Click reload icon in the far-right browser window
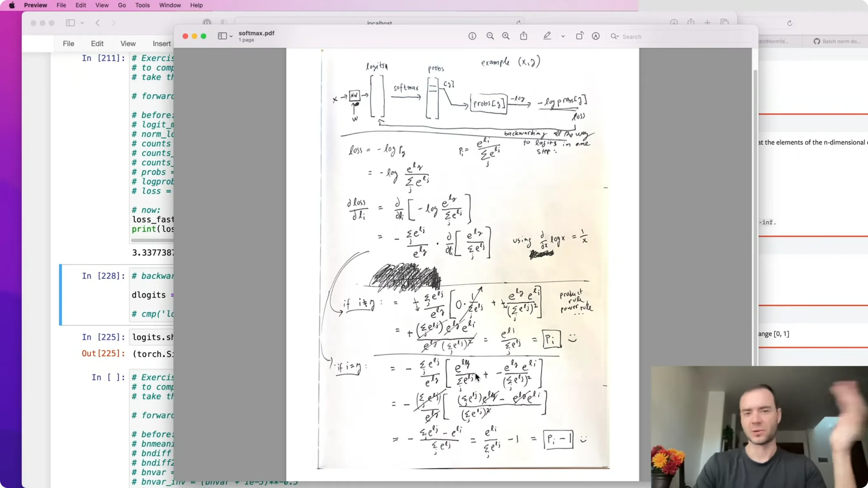868x488 pixels. coord(790,23)
